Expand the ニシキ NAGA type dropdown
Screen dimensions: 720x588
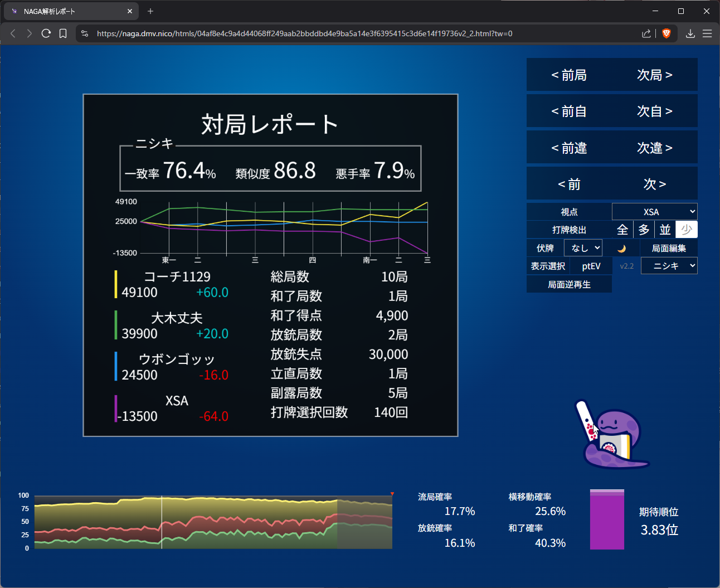point(669,266)
